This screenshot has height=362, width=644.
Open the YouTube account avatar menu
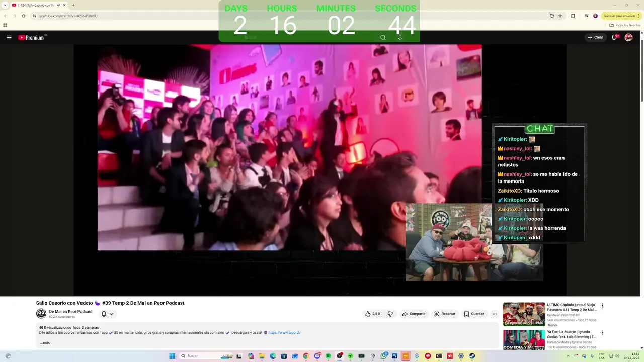click(x=628, y=37)
